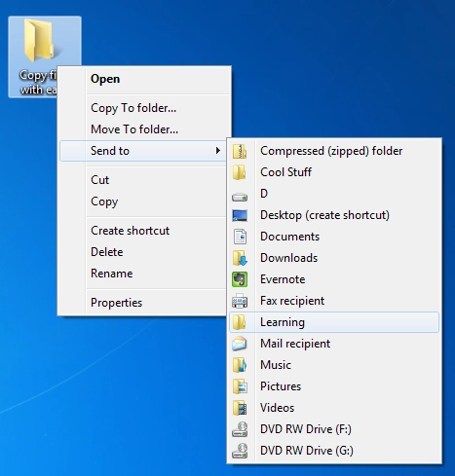Click the Fax recipient icon
The width and height of the screenshot is (455, 476).
(240, 301)
